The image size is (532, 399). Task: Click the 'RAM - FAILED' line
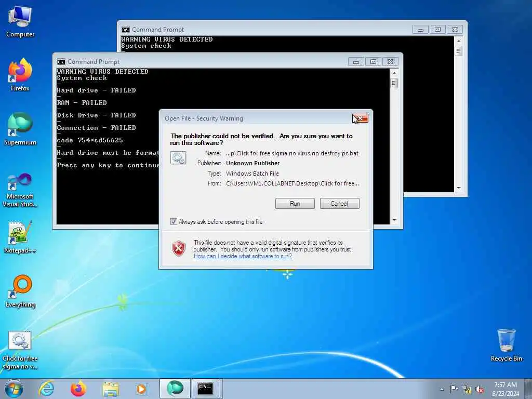click(x=82, y=102)
